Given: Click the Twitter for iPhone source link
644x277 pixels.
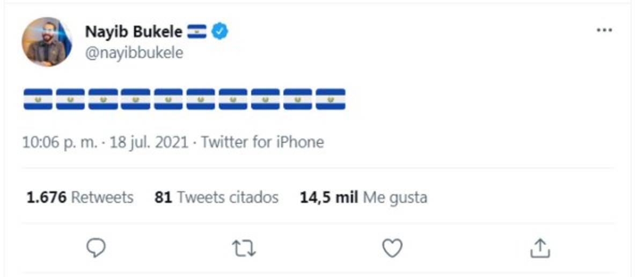Looking at the screenshot, I should 262,143.
